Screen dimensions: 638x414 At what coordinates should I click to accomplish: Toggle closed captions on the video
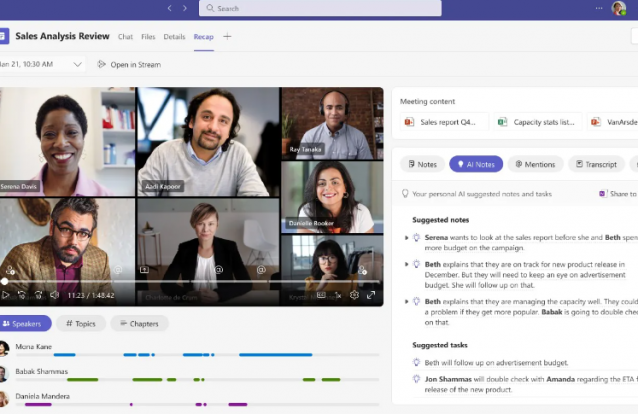(321, 295)
